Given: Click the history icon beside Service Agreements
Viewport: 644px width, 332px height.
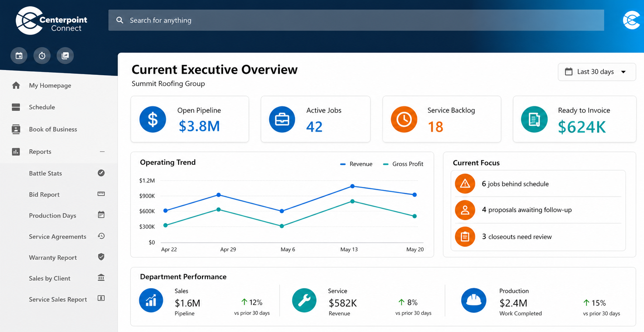Looking at the screenshot, I should coord(101,236).
